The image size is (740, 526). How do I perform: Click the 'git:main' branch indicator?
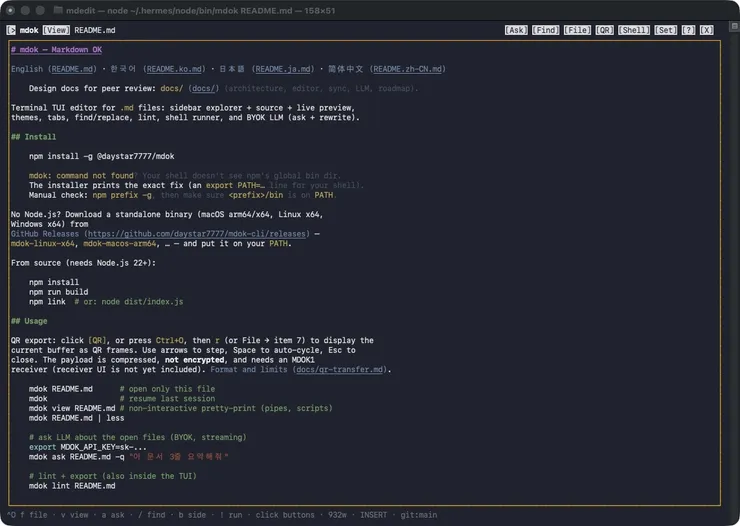coord(419,515)
